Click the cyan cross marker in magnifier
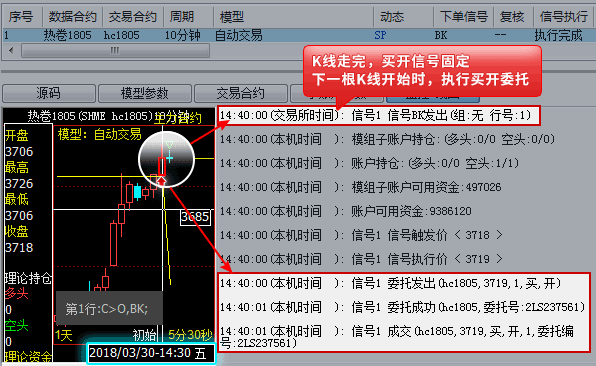596x366 pixels. [170, 158]
